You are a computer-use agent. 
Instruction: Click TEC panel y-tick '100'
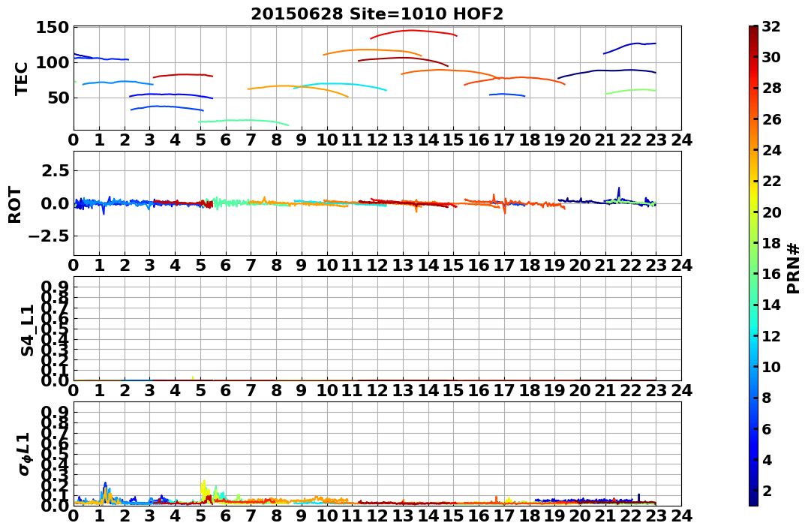54,62
